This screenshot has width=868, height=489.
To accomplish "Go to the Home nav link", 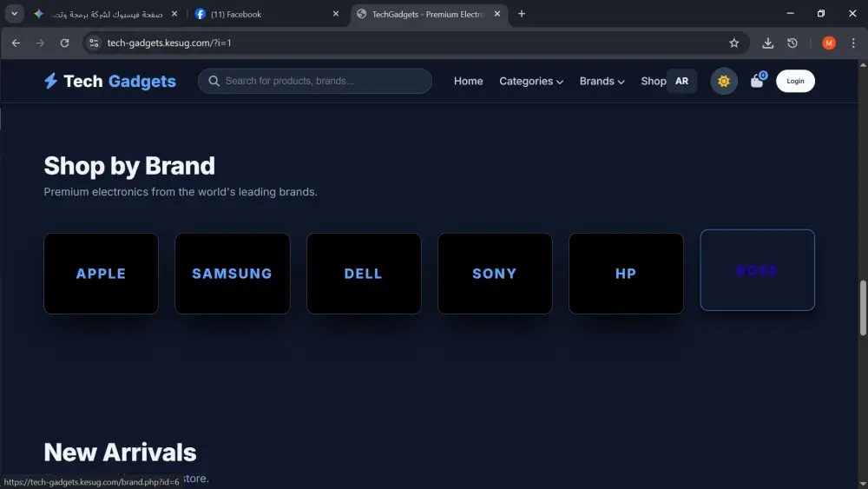I will (x=469, y=81).
